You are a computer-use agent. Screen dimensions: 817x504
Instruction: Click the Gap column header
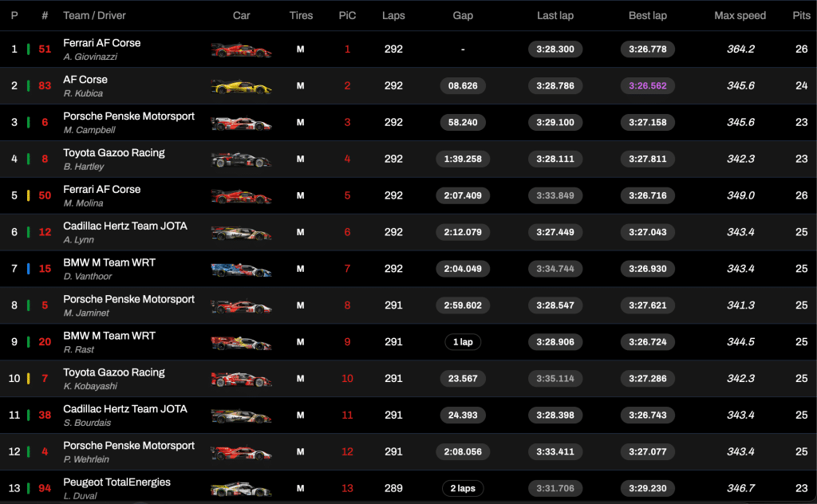[x=463, y=15]
